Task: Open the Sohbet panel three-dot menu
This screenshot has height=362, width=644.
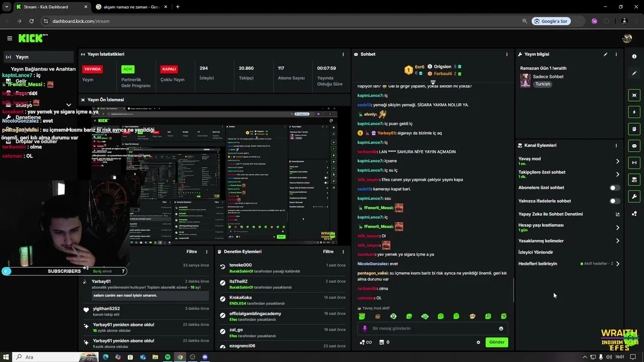Action: click(507, 54)
